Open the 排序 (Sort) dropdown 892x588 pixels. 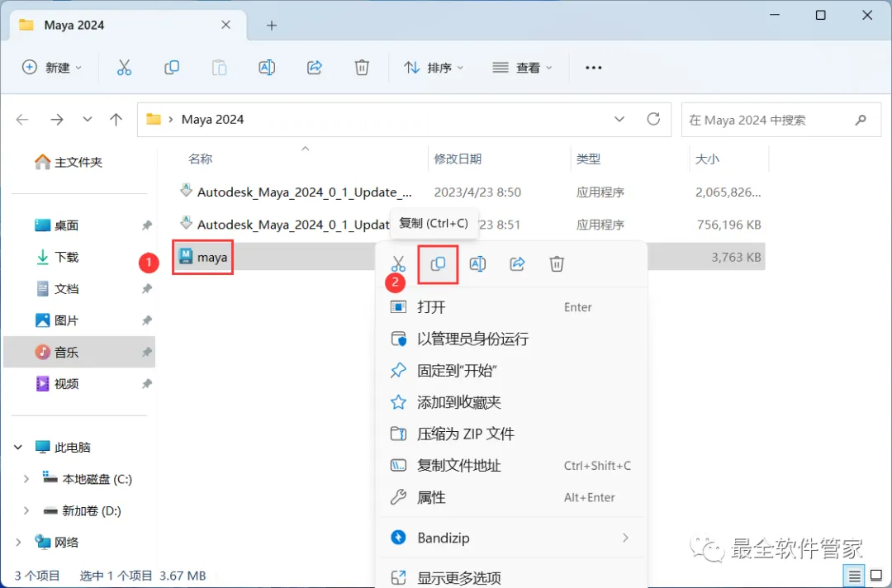point(434,68)
